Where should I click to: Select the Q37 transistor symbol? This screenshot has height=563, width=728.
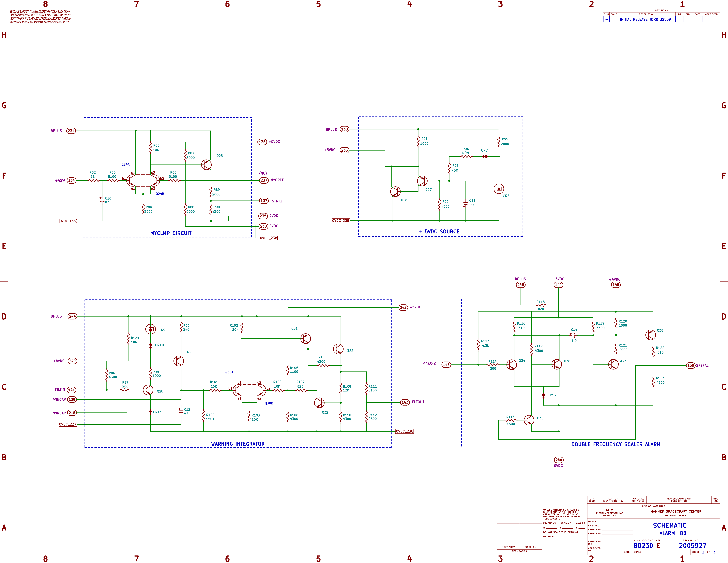(613, 364)
